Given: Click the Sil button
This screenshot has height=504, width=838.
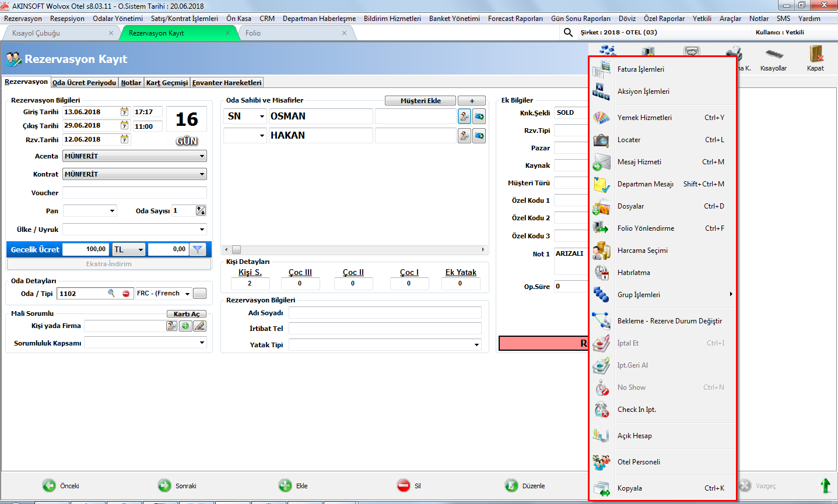Looking at the screenshot, I should [x=409, y=485].
